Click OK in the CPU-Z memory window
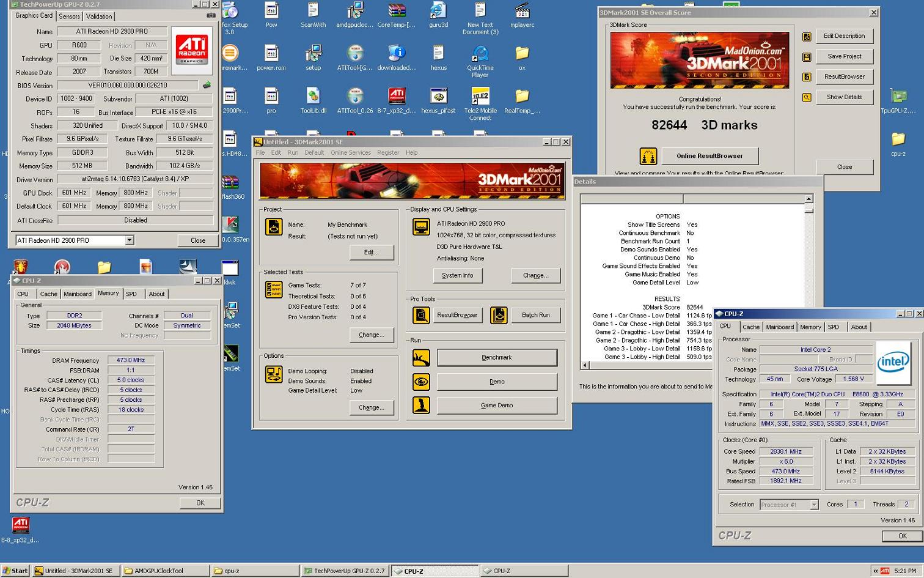This screenshot has width=924, height=578. point(200,503)
